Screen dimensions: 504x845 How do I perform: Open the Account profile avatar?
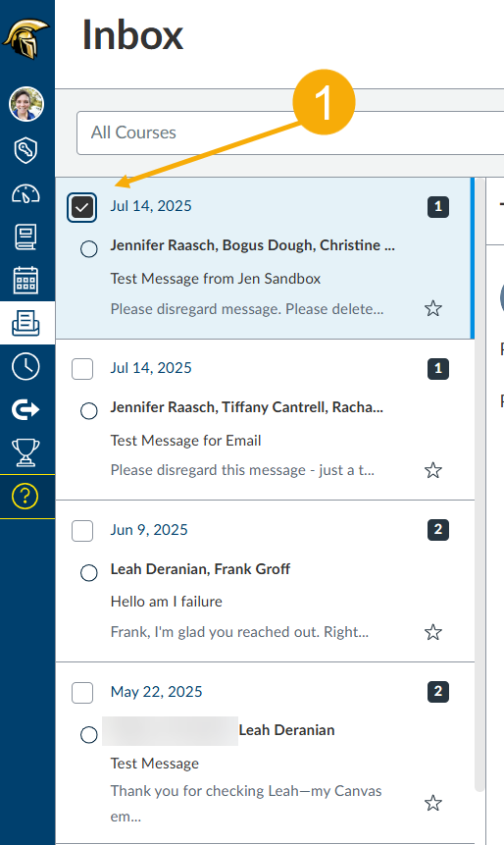(26, 103)
